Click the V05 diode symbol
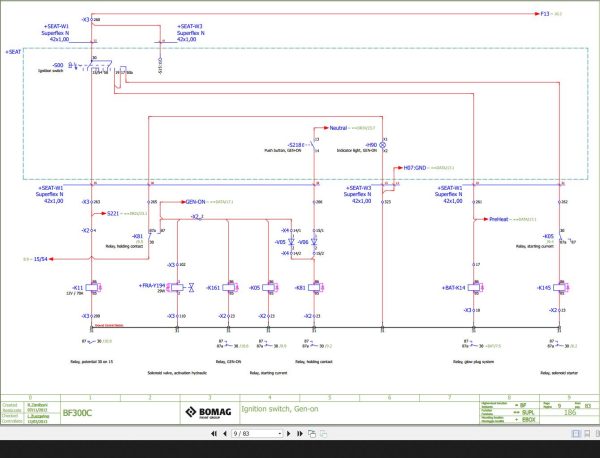This screenshot has height=458, width=600. (291, 242)
